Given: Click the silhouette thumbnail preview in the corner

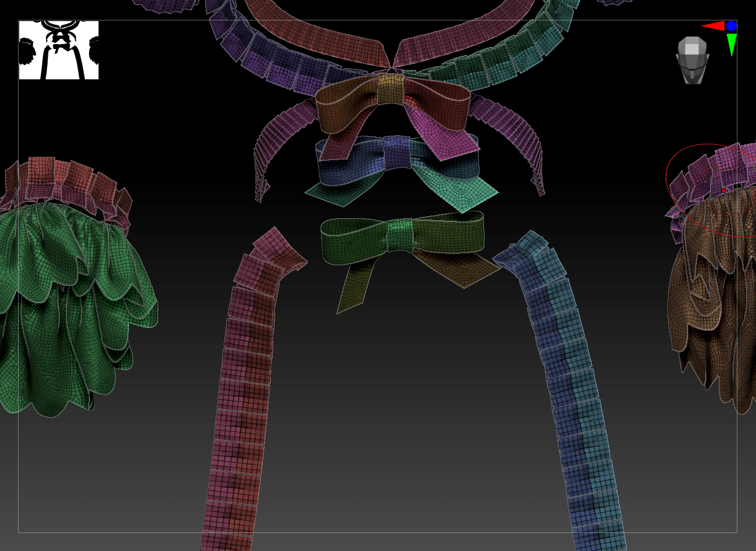Looking at the screenshot, I should (x=58, y=50).
